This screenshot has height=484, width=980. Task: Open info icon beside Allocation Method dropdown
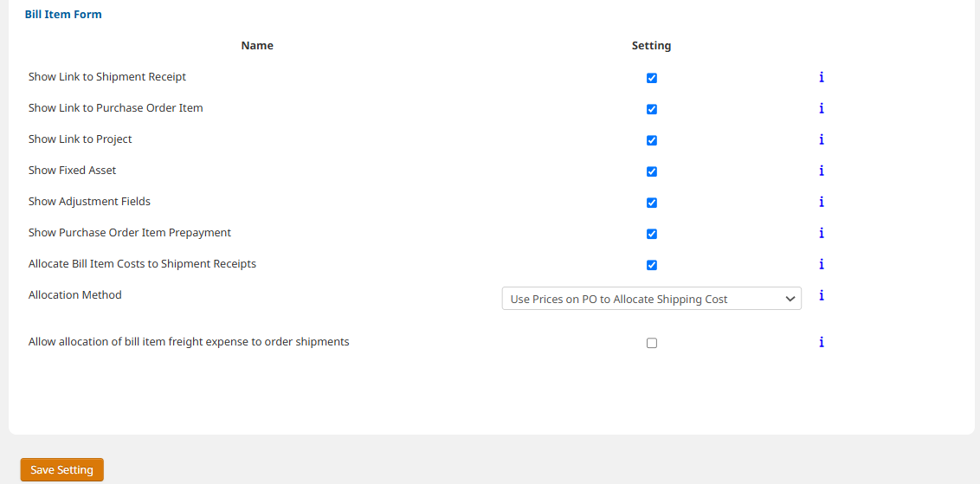(x=822, y=295)
